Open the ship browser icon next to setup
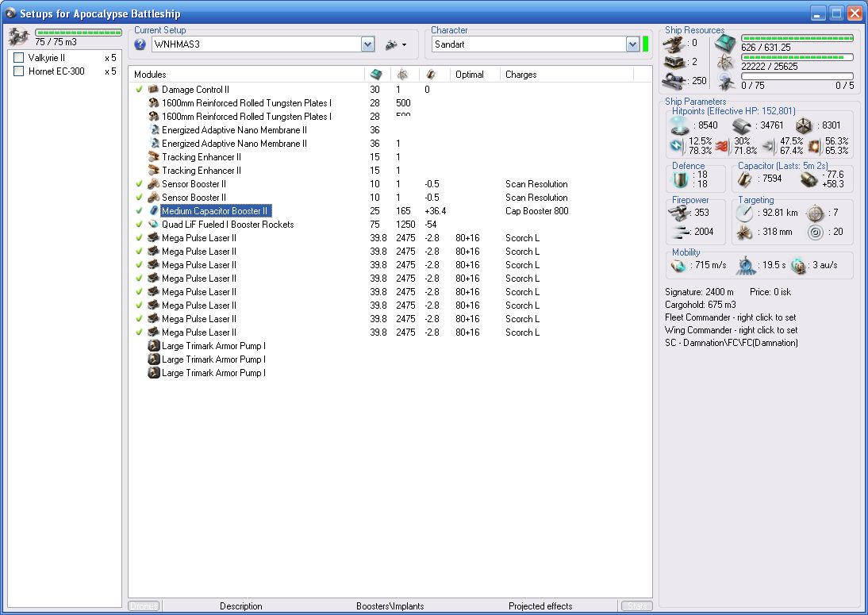 pos(391,44)
